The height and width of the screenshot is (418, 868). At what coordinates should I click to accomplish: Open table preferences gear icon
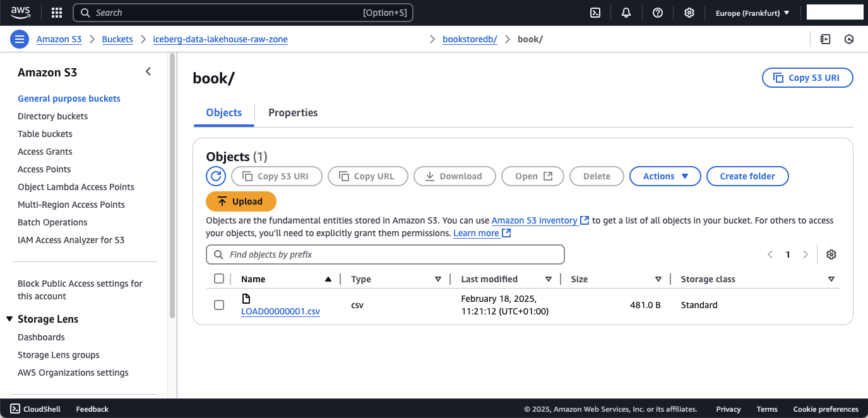tap(831, 254)
